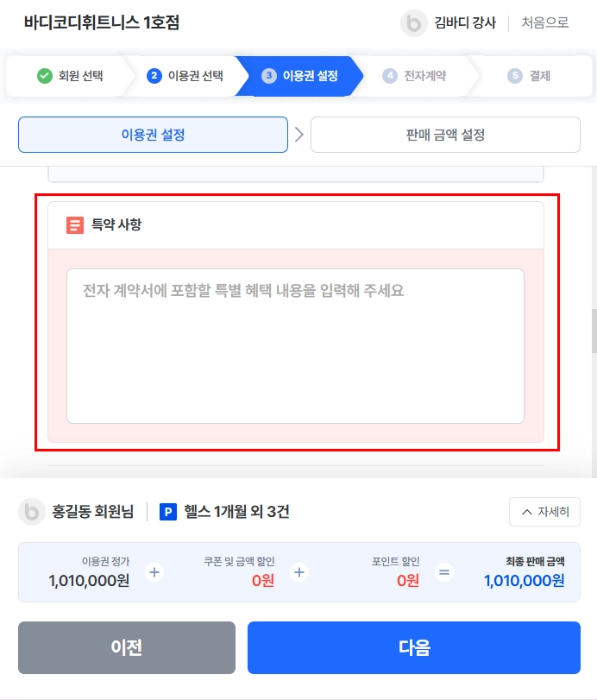Click the 처음으로 link
Viewport: 597px width, 700px height.
coord(544,22)
